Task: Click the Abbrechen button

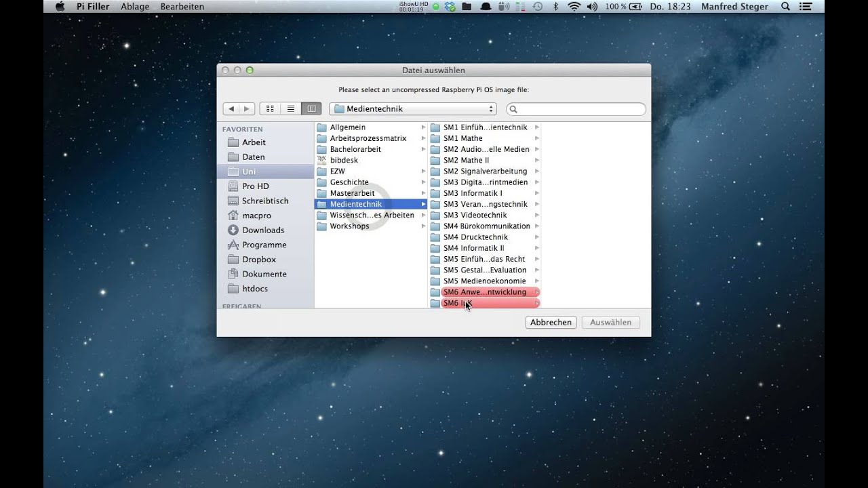Action: [x=551, y=323]
